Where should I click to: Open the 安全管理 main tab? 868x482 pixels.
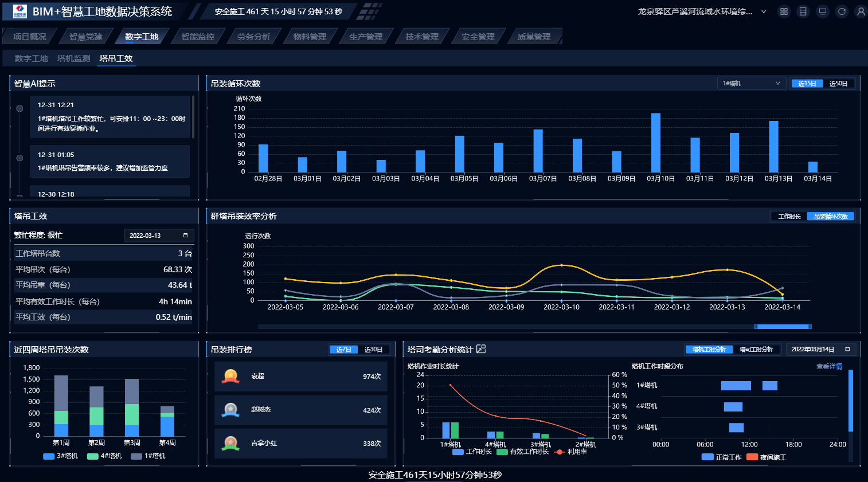[x=478, y=37]
